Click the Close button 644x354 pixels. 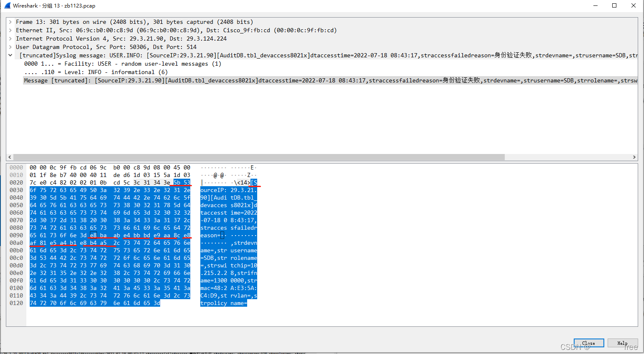589,343
